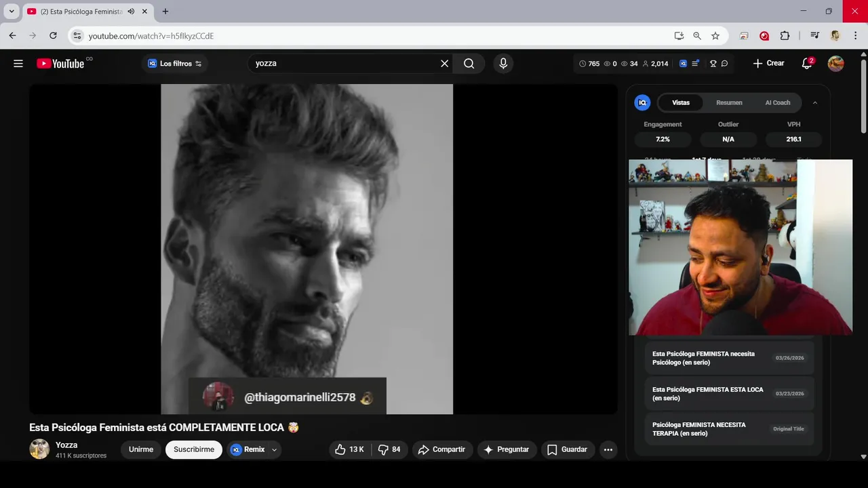
Task: Open more actions three-dot menu under video
Action: point(608,449)
